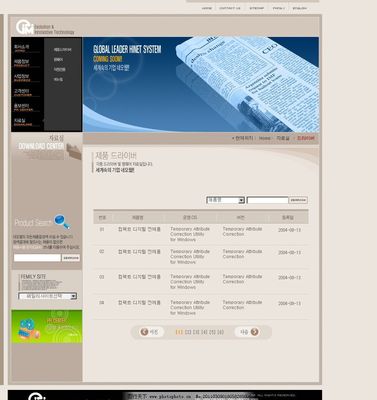The width and height of the screenshot is (377, 400).
Task: Click the Home breadcrumb link
Action: click(x=265, y=138)
